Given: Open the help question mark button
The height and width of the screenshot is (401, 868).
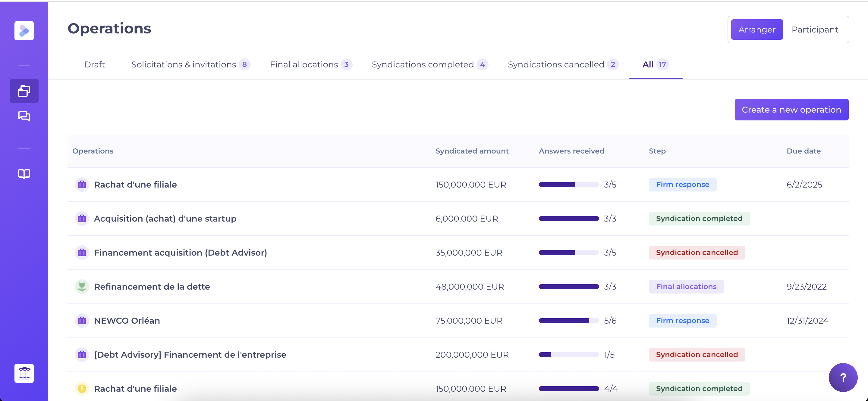Looking at the screenshot, I should [843, 378].
